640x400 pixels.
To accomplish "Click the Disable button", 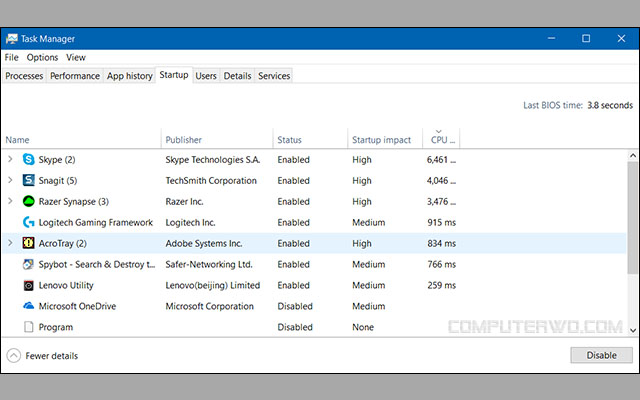I will coord(602,355).
